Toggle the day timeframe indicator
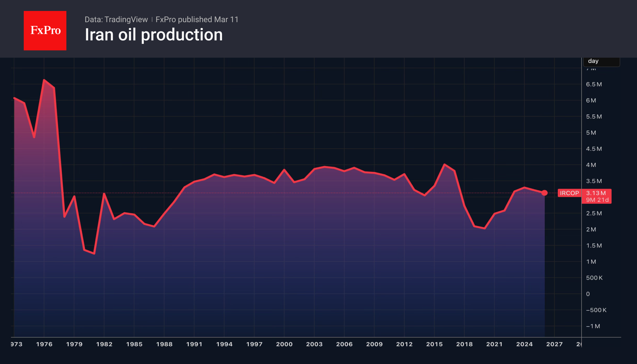 [593, 61]
